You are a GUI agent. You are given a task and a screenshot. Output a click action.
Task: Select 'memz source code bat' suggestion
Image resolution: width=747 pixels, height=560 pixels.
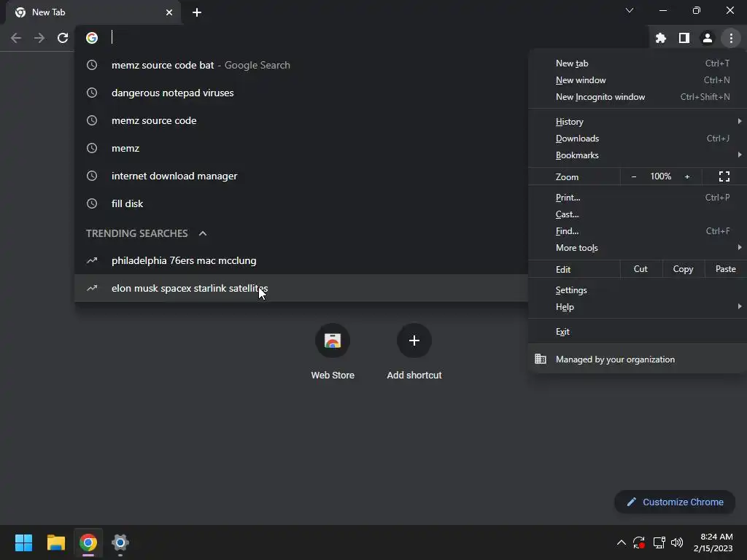(x=301, y=65)
